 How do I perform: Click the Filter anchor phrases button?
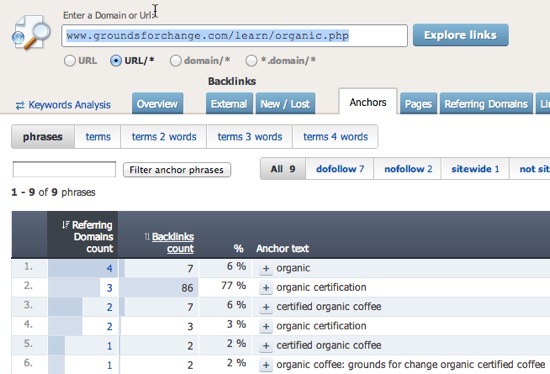[177, 170]
